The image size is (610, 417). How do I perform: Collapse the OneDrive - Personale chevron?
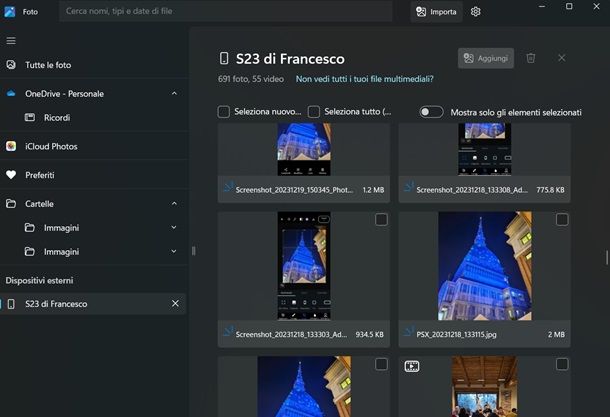[x=174, y=94]
